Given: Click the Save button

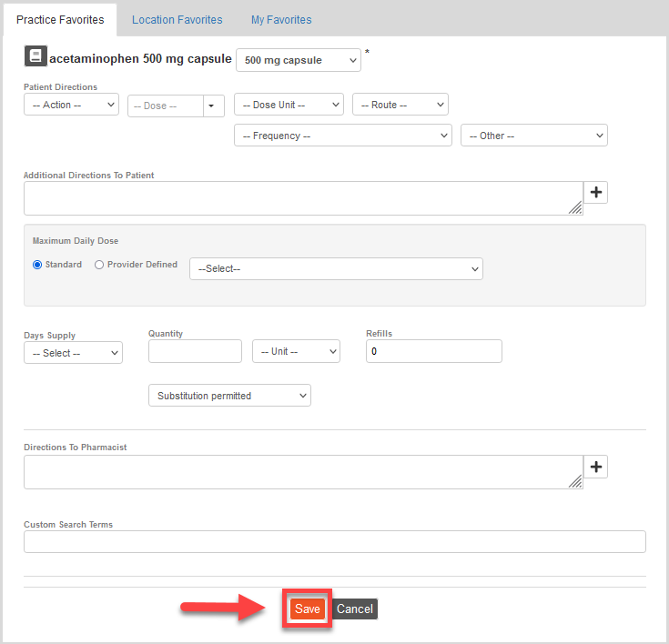Looking at the screenshot, I should click(x=308, y=609).
